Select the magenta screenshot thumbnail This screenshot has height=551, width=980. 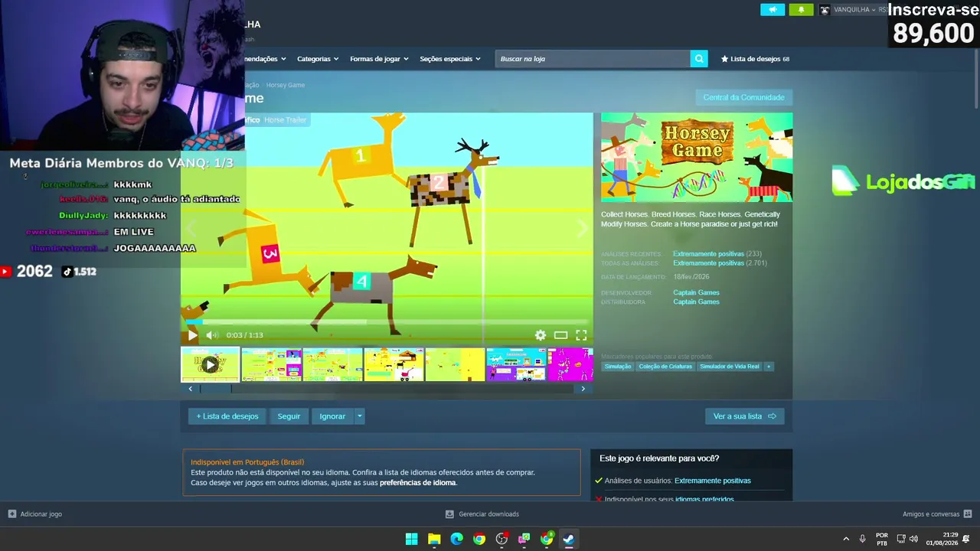coord(570,364)
